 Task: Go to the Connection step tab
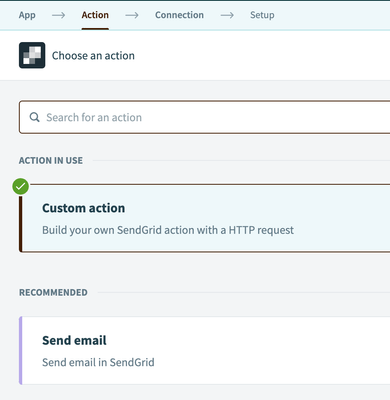click(179, 15)
